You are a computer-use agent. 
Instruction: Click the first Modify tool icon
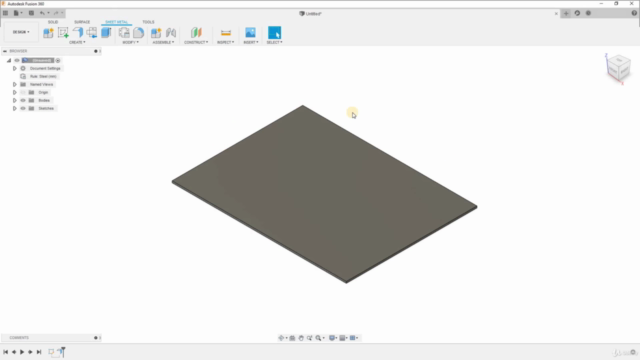pos(124,33)
